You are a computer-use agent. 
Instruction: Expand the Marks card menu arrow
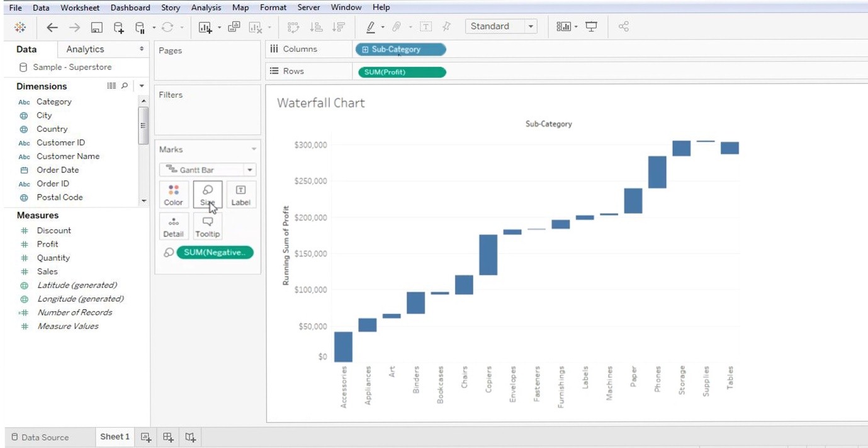(254, 149)
